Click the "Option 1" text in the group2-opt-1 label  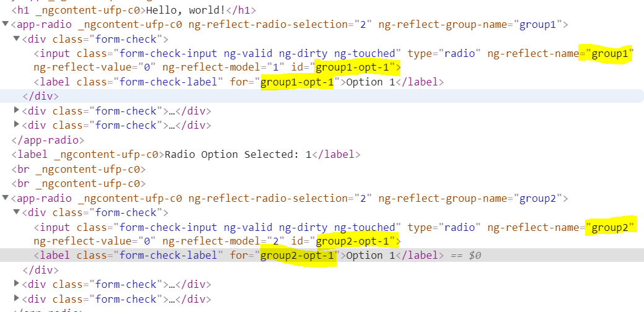click(371, 256)
